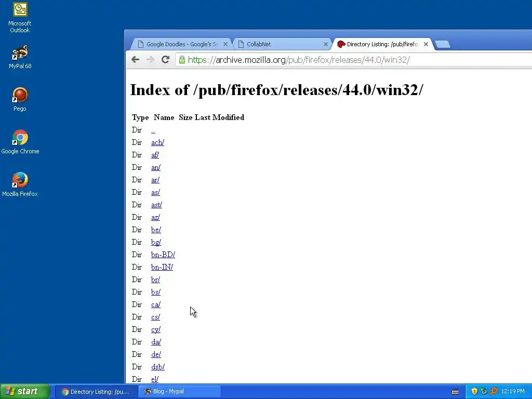Open the az/ directory link
This screenshot has height=399, width=532.
[x=155, y=217]
